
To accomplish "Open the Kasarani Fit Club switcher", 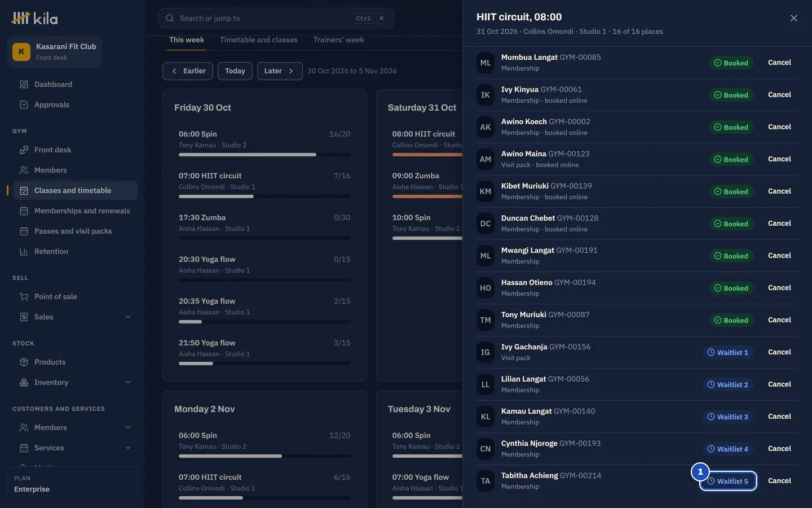I will click(x=54, y=52).
